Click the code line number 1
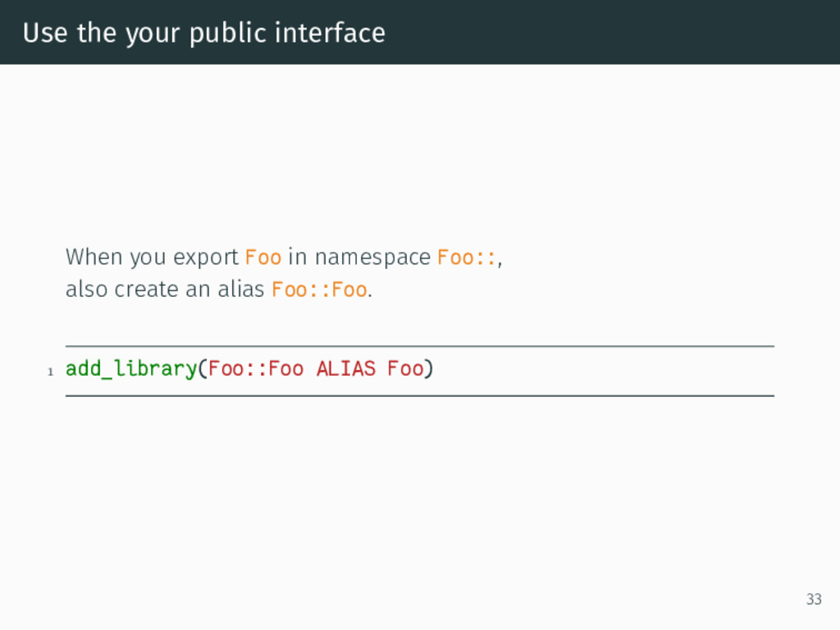Screen dimensions: 840x630 50,372
